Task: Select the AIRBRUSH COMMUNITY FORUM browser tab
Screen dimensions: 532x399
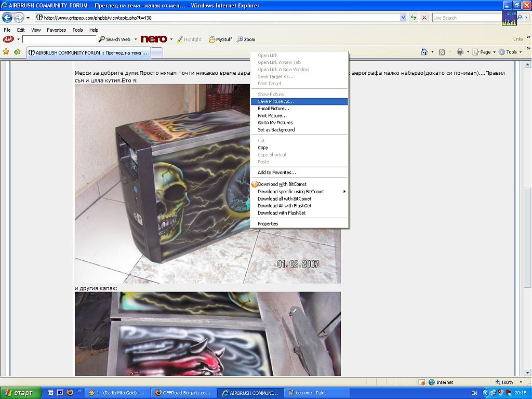Action: 88,52
